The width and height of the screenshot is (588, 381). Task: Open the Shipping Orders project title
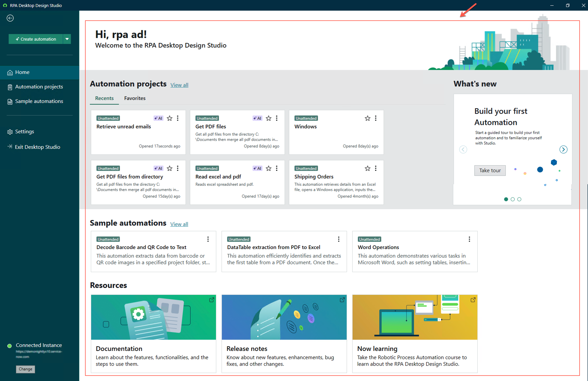(314, 177)
